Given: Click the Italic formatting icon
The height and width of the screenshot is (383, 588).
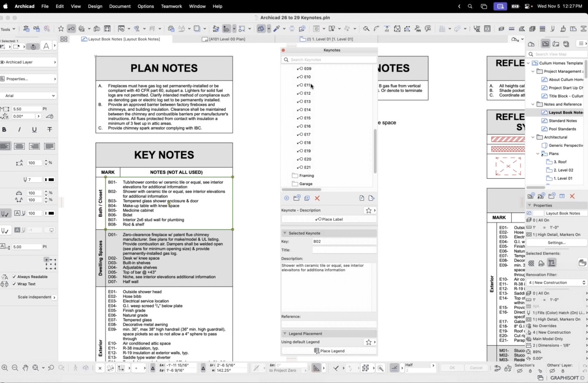Looking at the screenshot, I should click(x=19, y=130).
